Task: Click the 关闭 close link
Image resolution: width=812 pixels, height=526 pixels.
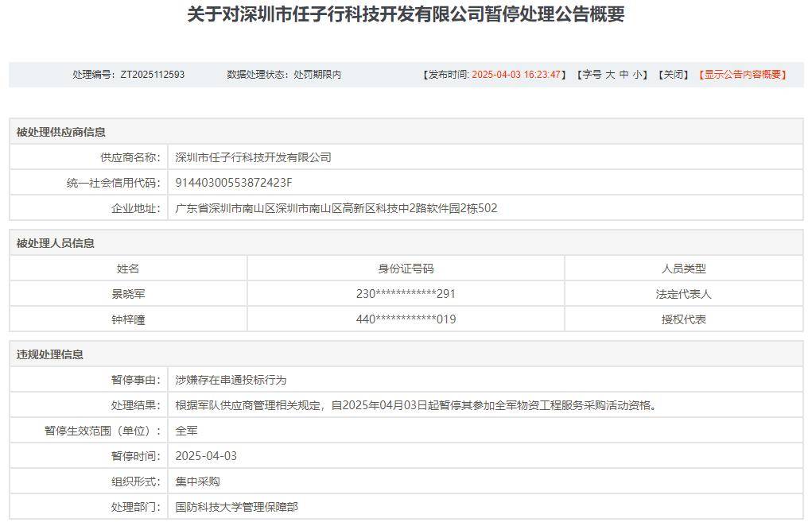Action: [674, 75]
